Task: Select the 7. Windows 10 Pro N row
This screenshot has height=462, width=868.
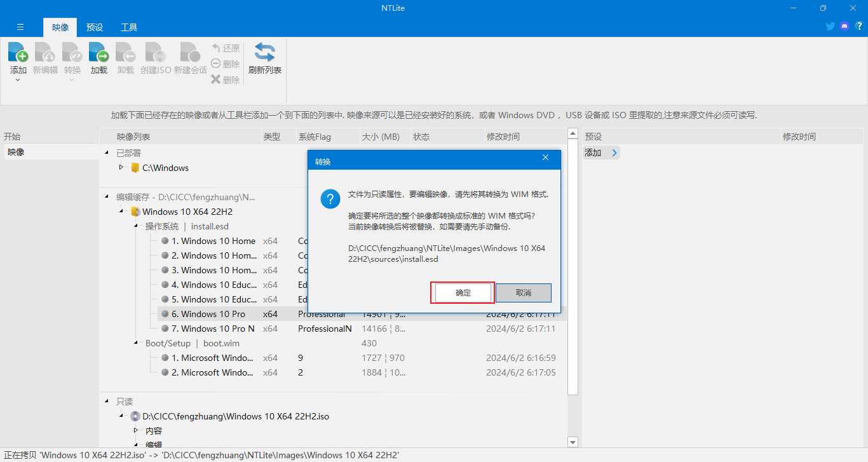Action: [x=213, y=329]
